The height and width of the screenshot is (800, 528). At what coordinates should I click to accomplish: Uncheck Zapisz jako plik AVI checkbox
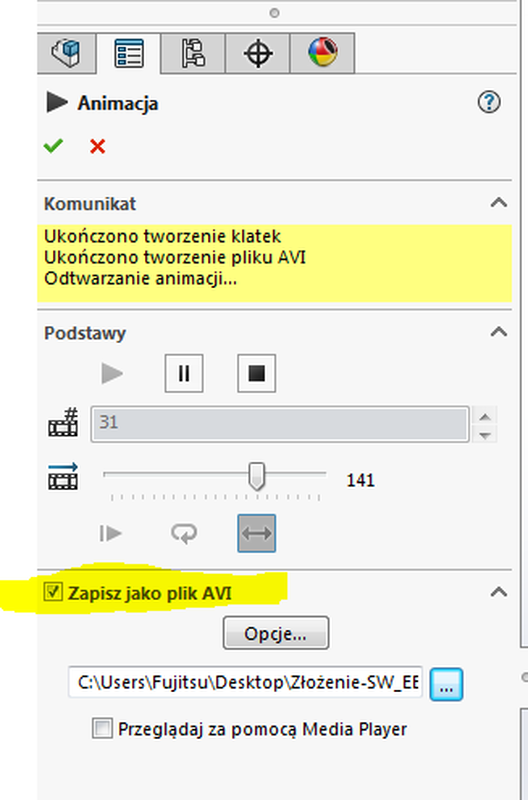(53, 592)
